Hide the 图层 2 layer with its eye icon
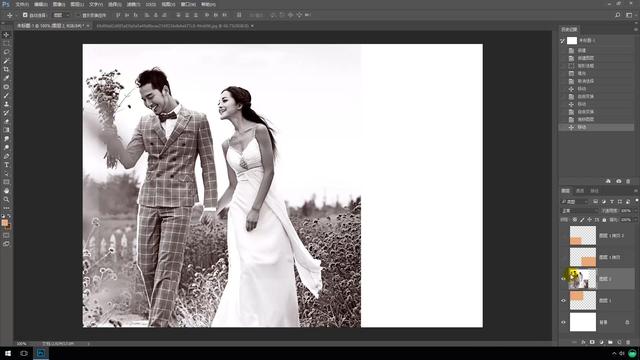 564,279
